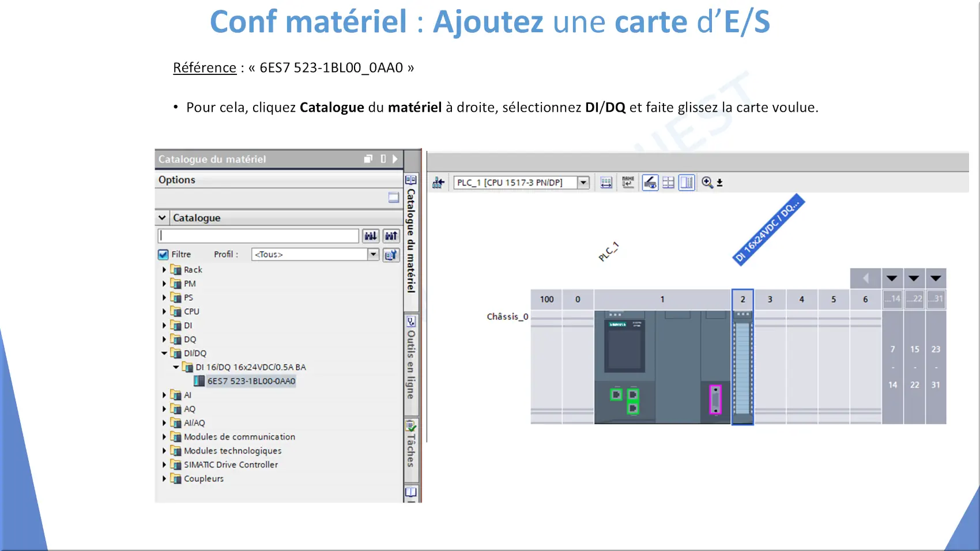Click the information pane icon under Options
Image resolution: width=980 pixels, height=551 pixels.
coord(393,198)
